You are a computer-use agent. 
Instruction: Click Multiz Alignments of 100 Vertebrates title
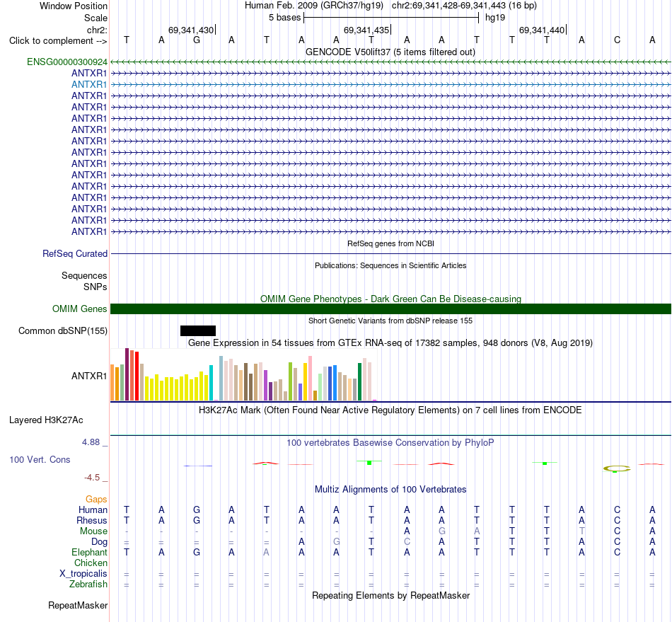click(x=390, y=489)
